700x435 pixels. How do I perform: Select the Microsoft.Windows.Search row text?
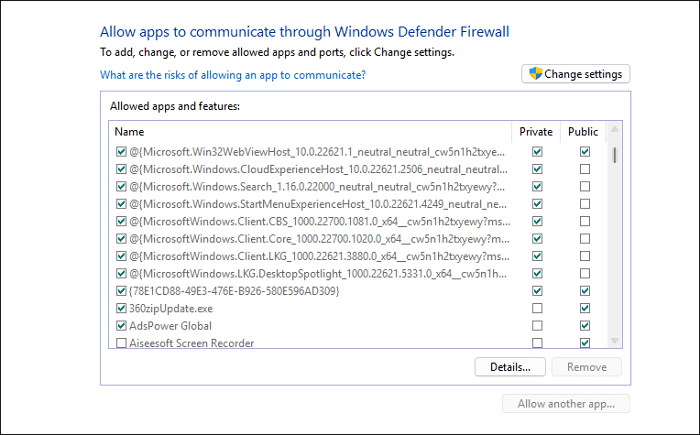pos(317,187)
